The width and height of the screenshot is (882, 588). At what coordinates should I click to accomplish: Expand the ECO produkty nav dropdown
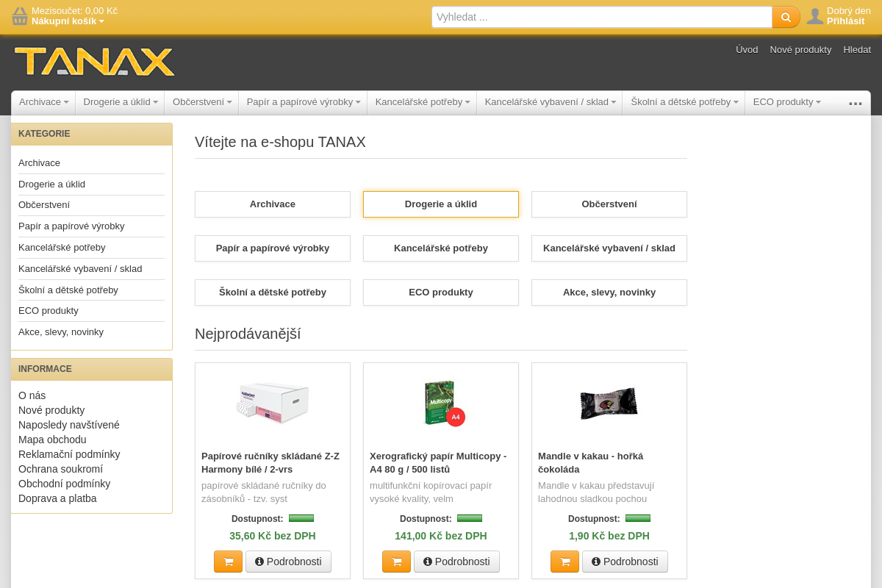(787, 102)
